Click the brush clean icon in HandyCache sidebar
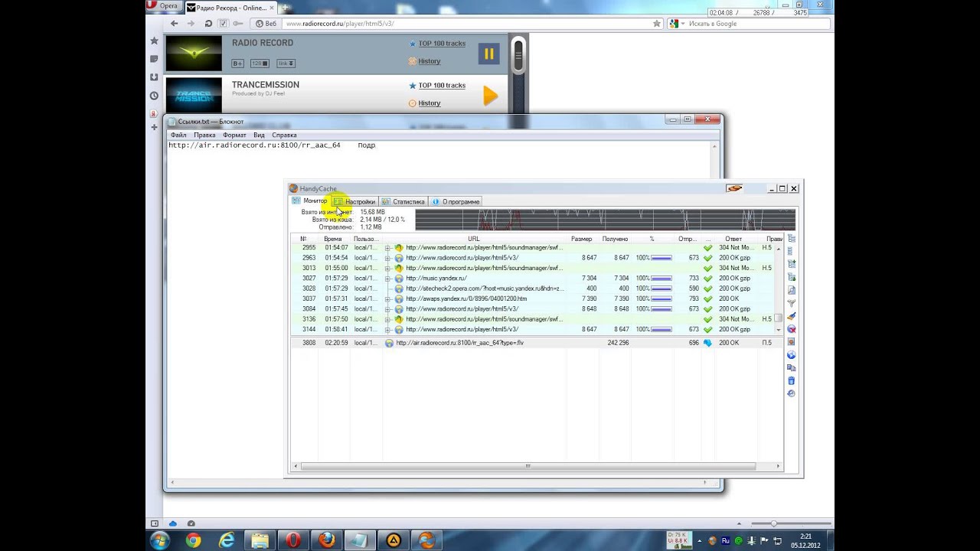 792,316
